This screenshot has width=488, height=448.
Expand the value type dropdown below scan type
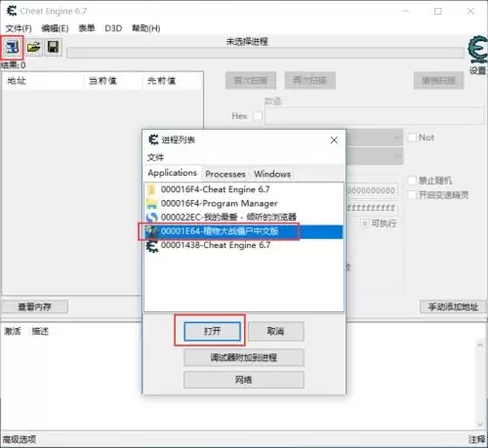375,156
